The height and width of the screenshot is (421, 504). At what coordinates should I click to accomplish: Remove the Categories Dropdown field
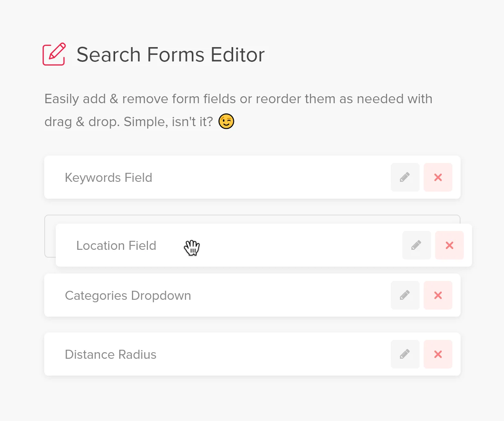click(x=438, y=295)
